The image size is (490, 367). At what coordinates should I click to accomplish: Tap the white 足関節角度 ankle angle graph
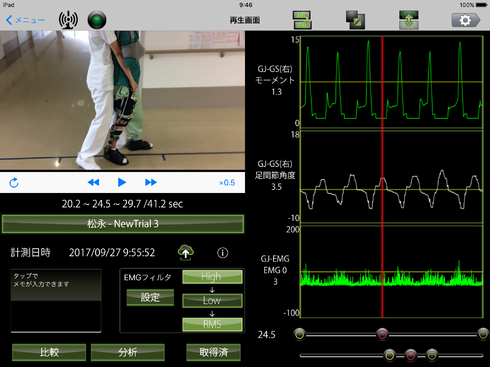click(x=392, y=177)
